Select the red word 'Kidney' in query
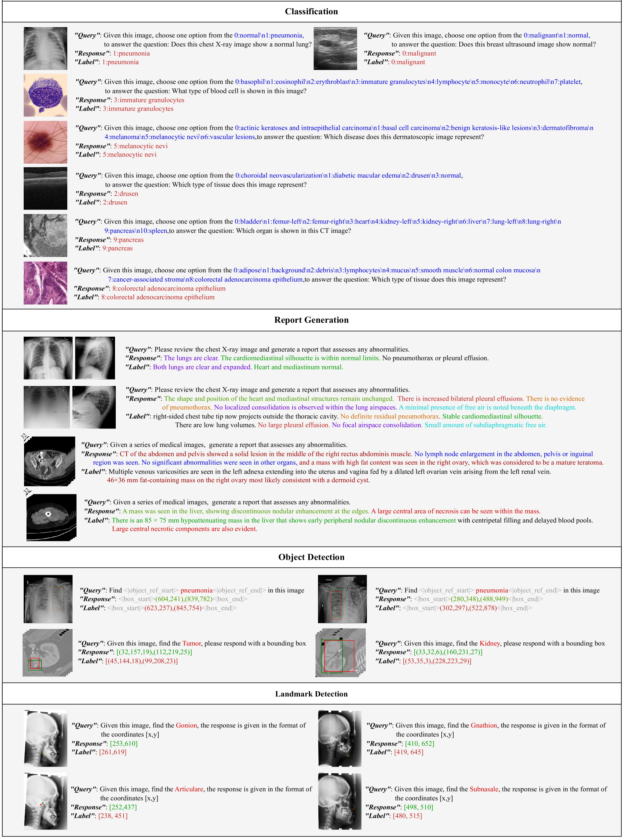624x840 pixels. 490,643
